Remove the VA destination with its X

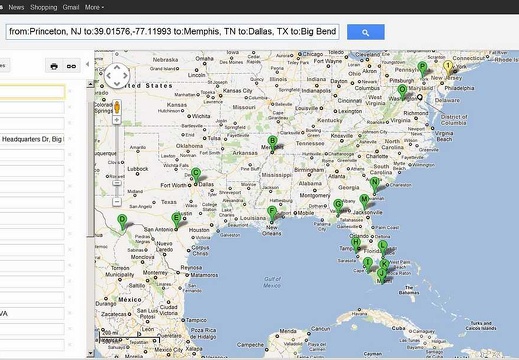point(70,313)
